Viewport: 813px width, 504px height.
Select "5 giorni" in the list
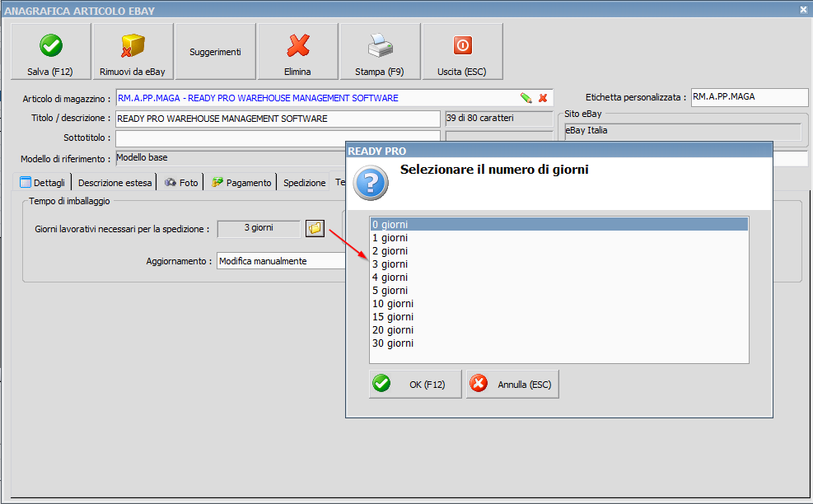559,291
